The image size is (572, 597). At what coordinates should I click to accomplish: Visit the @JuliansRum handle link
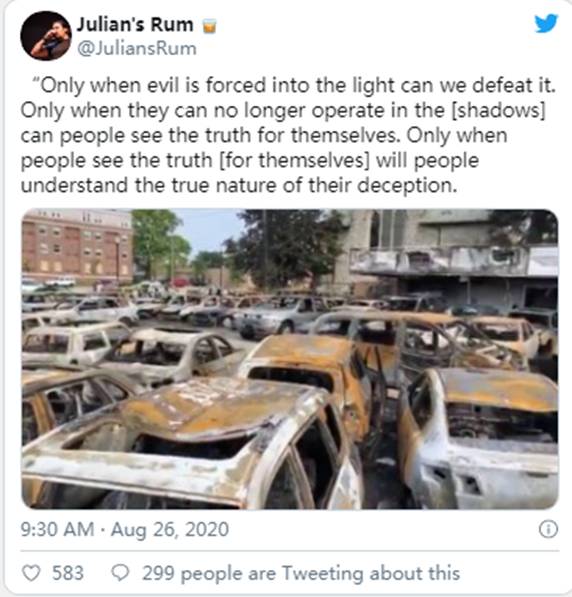pos(137,49)
